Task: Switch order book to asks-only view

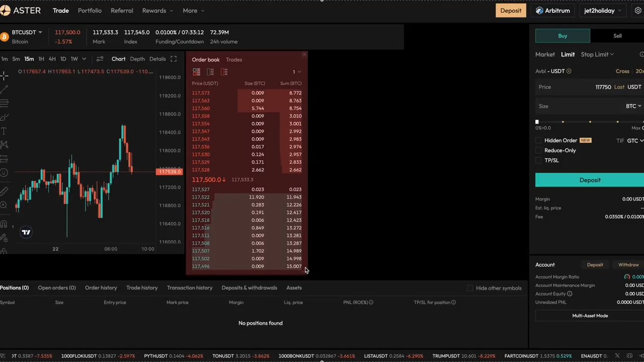Action: point(224,71)
